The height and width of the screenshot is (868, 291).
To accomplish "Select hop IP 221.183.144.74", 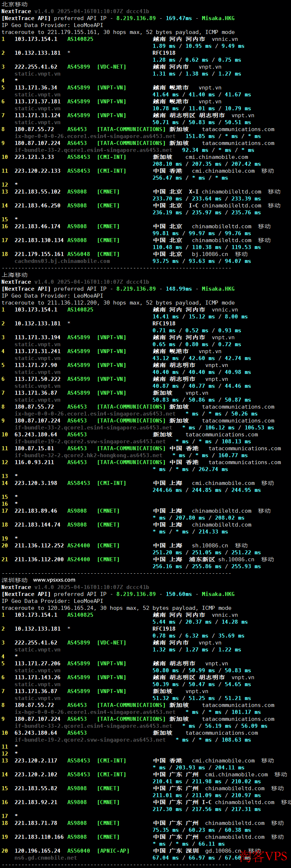I will 38,525.
